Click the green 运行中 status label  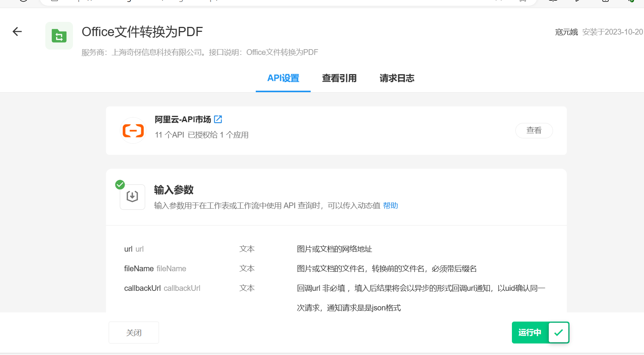(x=530, y=332)
